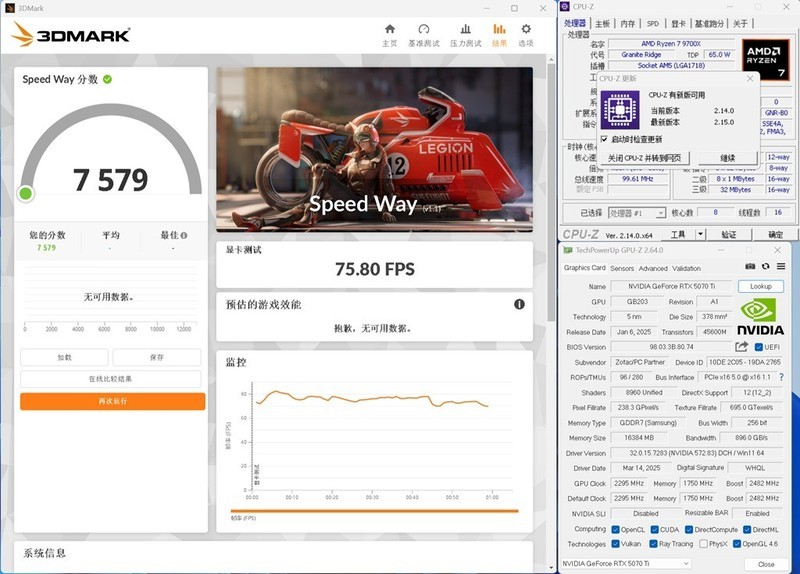Click the 加载 button in 3DMark
The height and width of the screenshot is (574, 800).
[64, 357]
